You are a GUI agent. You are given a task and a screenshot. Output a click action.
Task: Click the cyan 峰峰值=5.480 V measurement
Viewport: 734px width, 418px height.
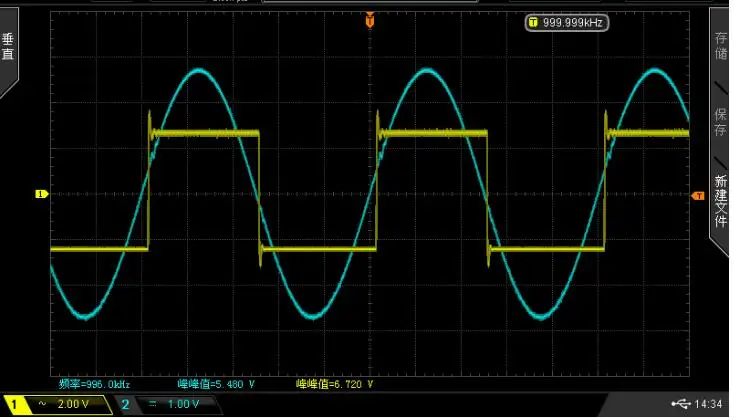216,384
